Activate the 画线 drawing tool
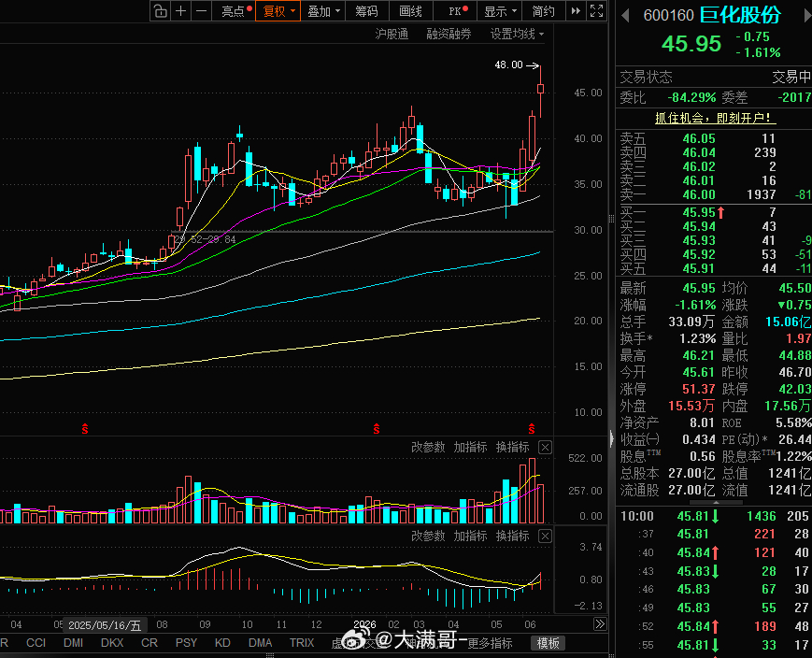Viewport: 812px width, 658px height. (410, 11)
